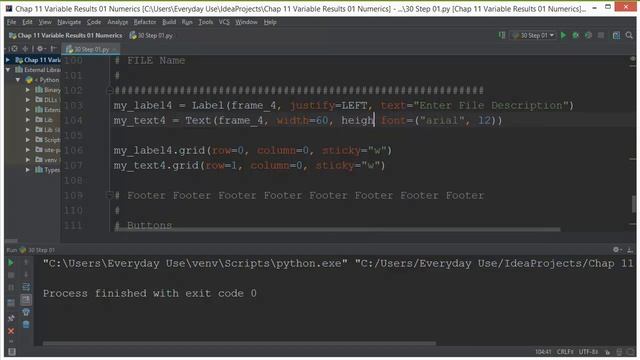640x360 pixels.
Task: Expand the Scripts folder node
Action: [28, 140]
